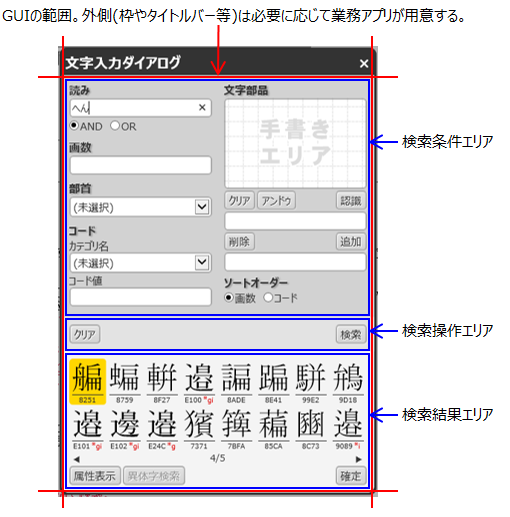Click the 認識 button
The width and height of the screenshot is (510, 517).
tap(351, 201)
